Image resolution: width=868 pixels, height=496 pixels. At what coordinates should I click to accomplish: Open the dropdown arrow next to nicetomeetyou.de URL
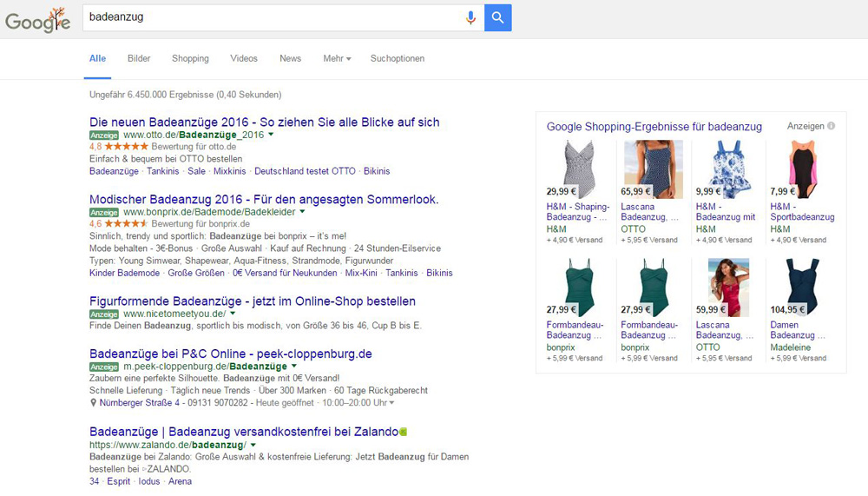coord(233,314)
